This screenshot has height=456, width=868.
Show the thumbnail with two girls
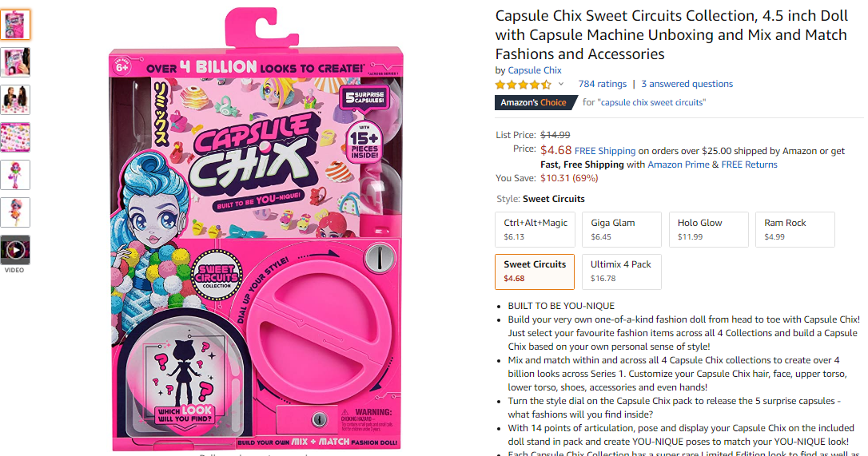[x=15, y=100]
